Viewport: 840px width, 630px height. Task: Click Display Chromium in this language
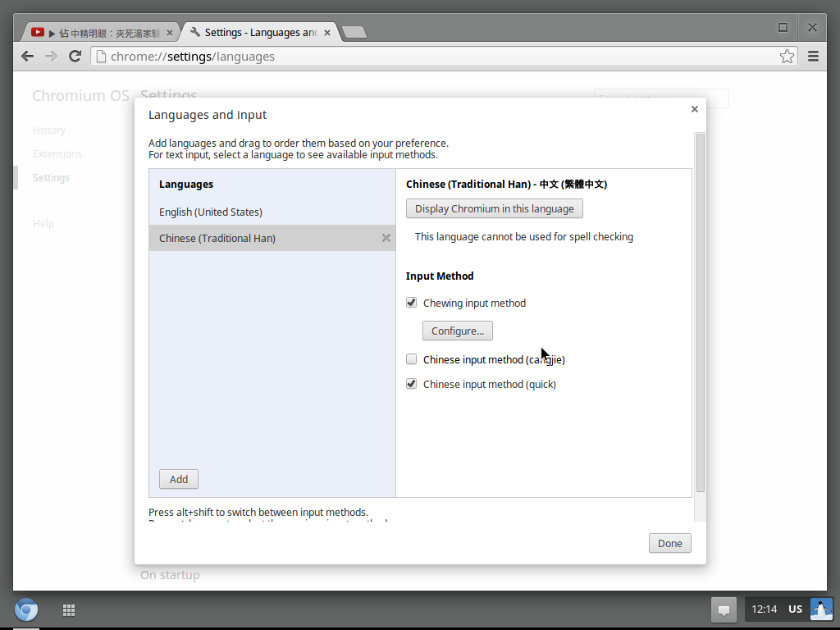494,208
